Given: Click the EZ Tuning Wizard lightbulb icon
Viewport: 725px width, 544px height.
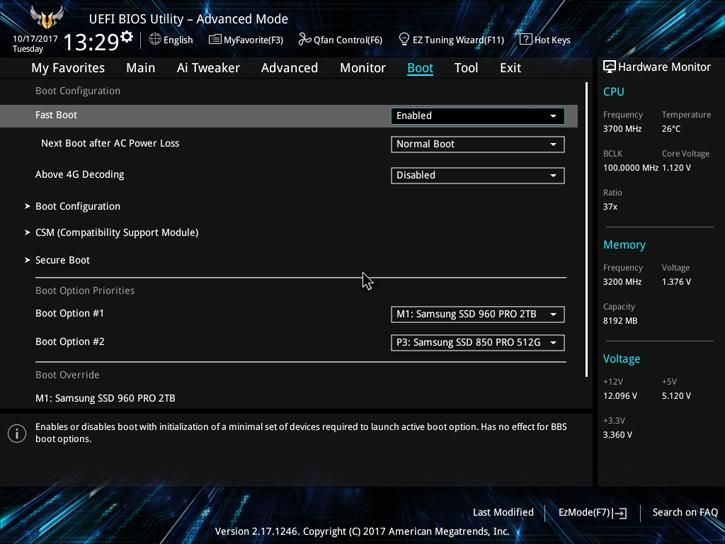Looking at the screenshot, I should [x=404, y=39].
